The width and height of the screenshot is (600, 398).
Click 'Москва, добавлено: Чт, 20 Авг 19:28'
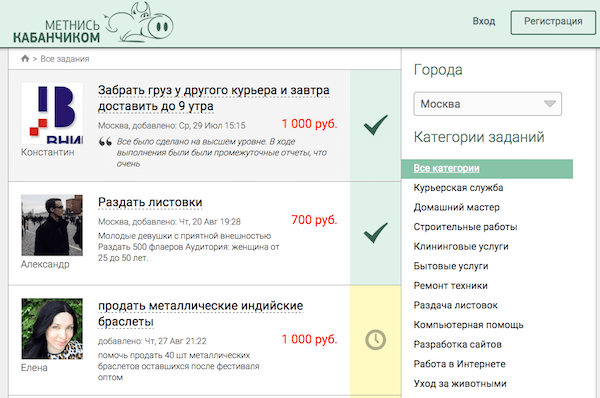coord(170,222)
